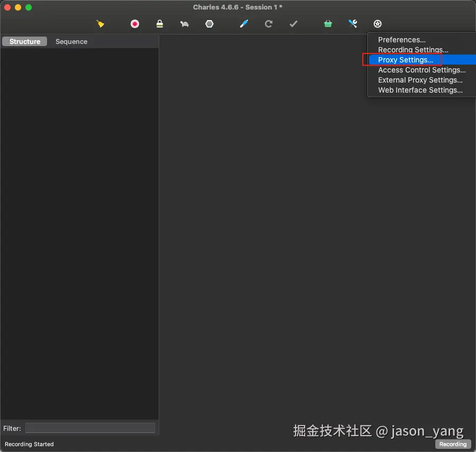Open External Proxy Settings... menu item

point(422,80)
